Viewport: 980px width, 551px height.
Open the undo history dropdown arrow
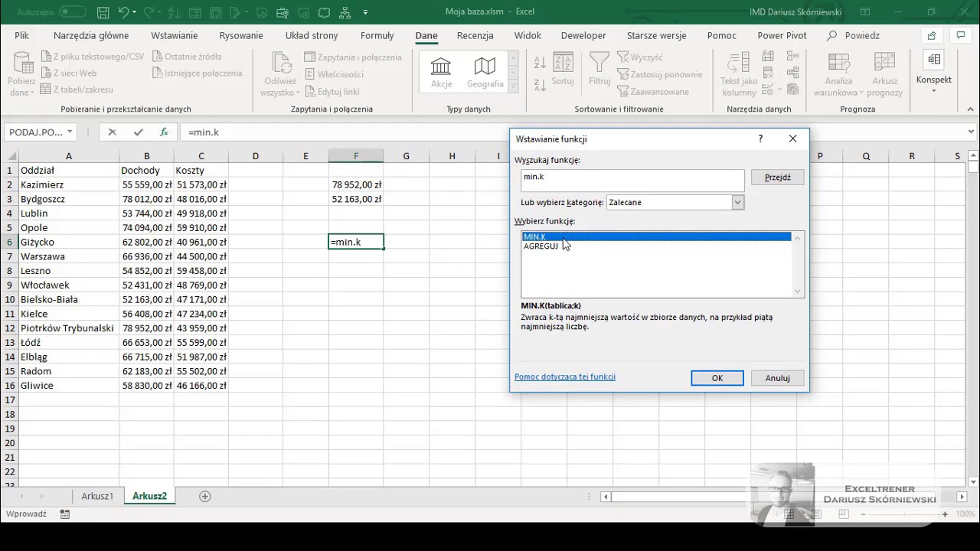click(135, 12)
